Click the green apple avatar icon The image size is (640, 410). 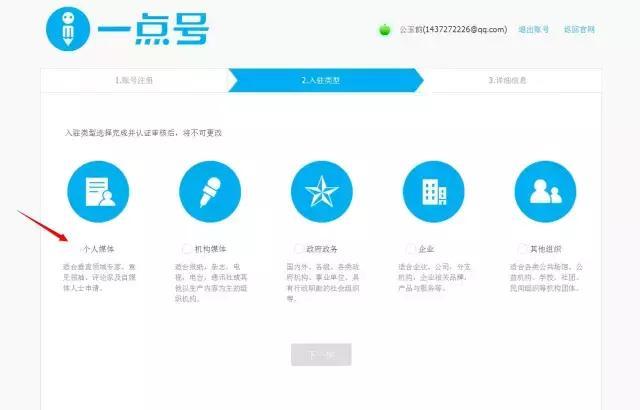(384, 30)
